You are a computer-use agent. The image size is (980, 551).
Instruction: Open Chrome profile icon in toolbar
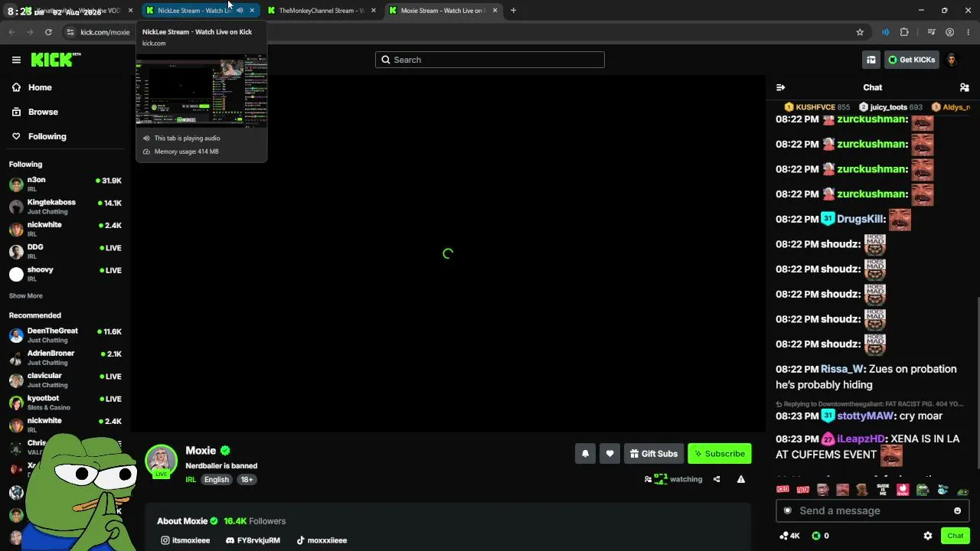pyautogui.click(x=949, y=32)
